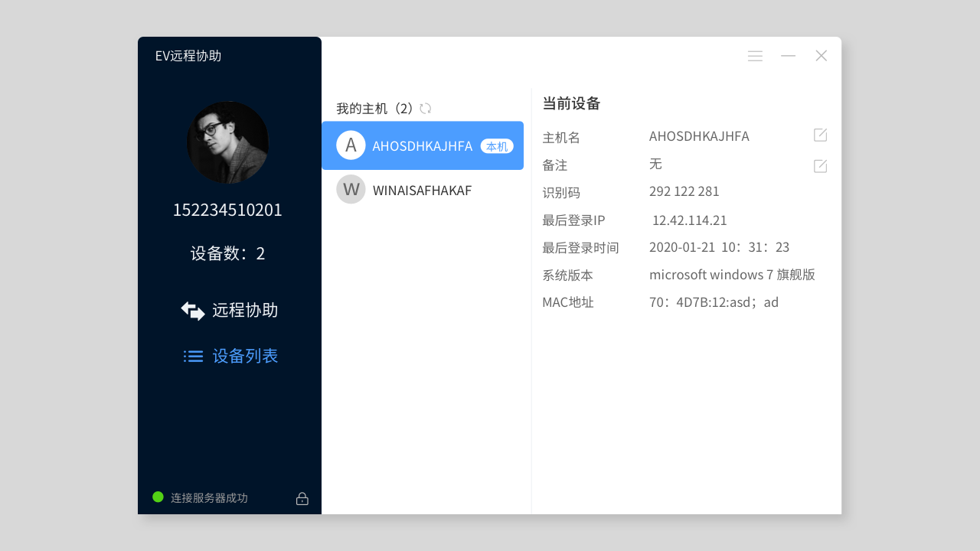
Task: Click the 远程协助 arrows icon
Action: (x=193, y=311)
